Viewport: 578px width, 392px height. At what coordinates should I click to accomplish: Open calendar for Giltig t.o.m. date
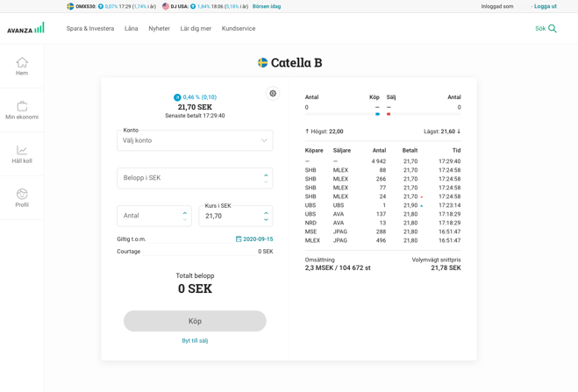pyautogui.click(x=239, y=239)
